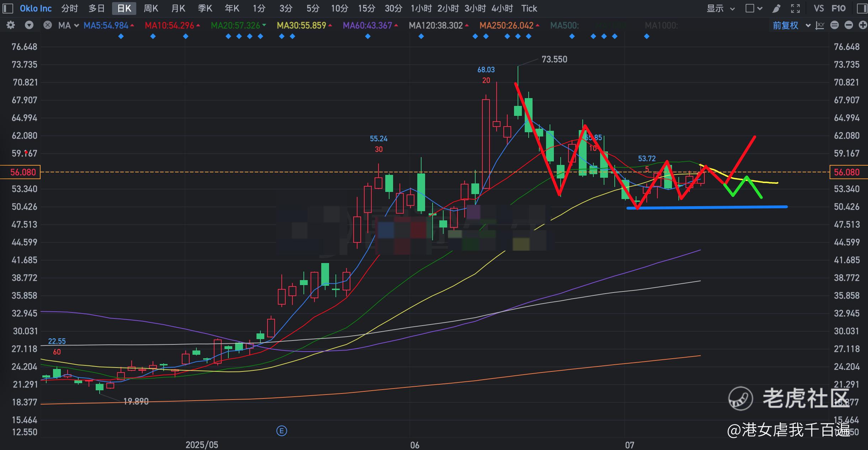The width and height of the screenshot is (868, 450).
Task: Enter fullscreen chart mode
Action: click(x=795, y=8)
